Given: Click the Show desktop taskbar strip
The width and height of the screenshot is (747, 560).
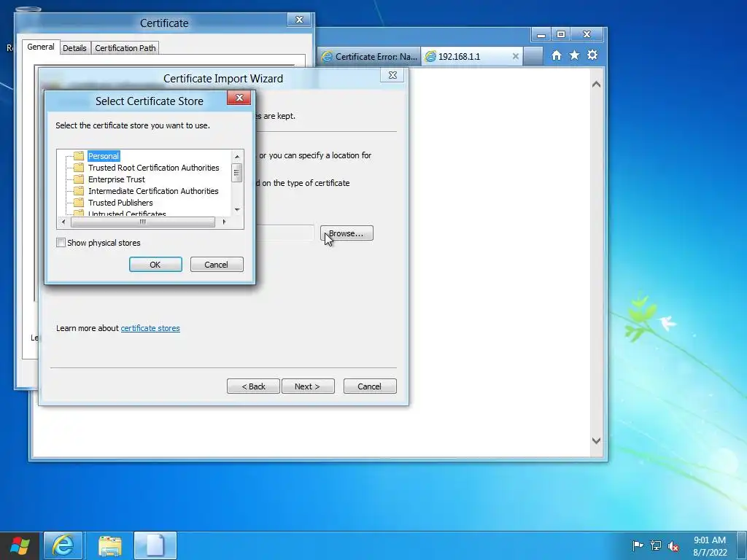Looking at the screenshot, I should click(742, 545).
